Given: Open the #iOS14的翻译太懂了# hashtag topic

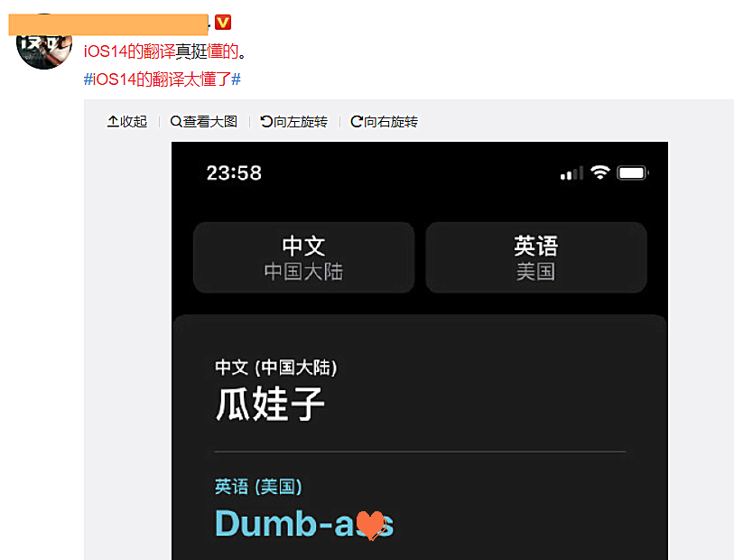Looking at the screenshot, I should pyautogui.click(x=162, y=79).
